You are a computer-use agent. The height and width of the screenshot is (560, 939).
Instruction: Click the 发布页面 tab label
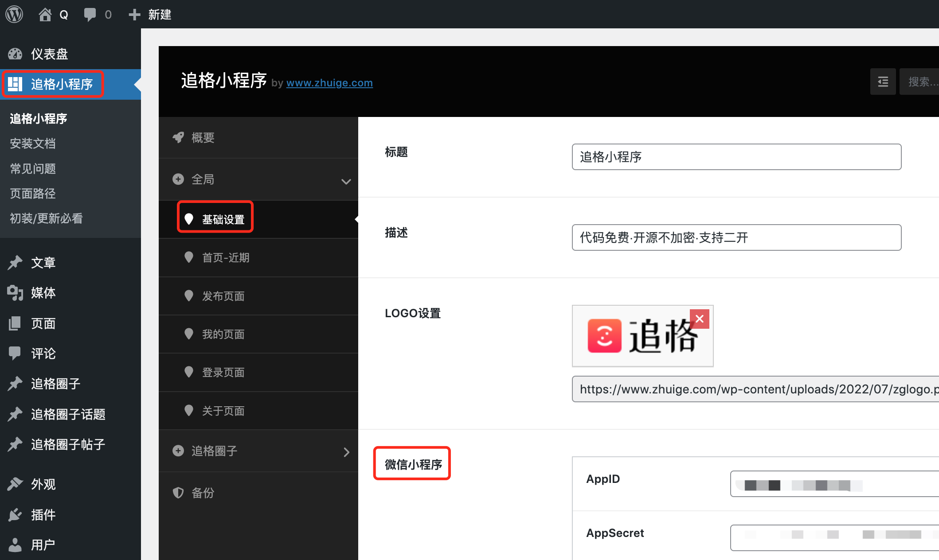[x=223, y=296]
